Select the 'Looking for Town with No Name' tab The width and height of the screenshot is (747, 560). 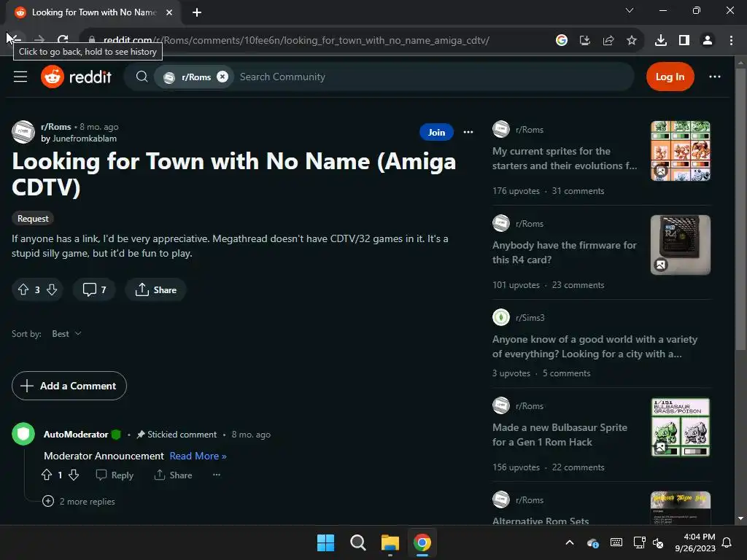(x=93, y=12)
